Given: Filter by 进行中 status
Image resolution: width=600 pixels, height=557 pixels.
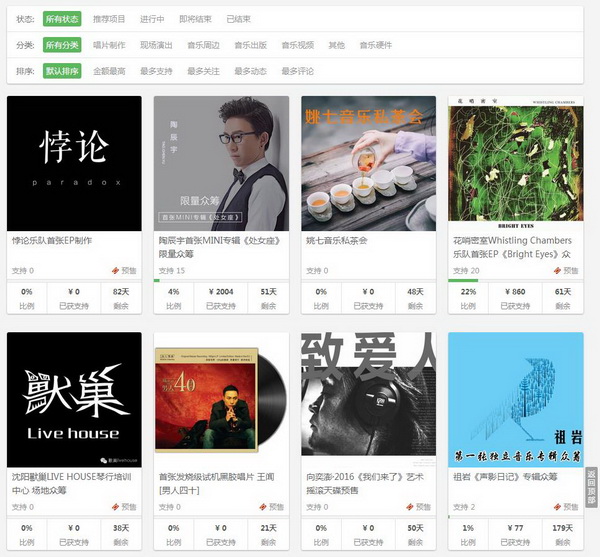Looking at the screenshot, I should pos(152,19).
